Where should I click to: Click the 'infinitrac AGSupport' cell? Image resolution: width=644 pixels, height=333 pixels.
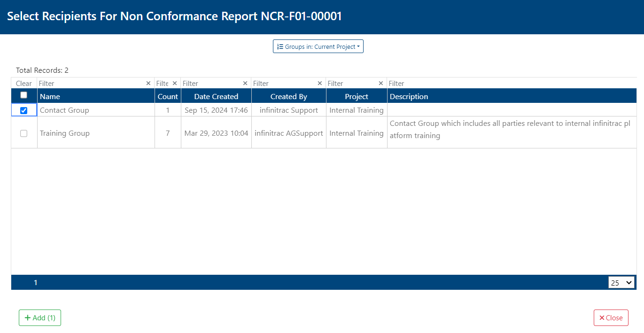tap(289, 133)
